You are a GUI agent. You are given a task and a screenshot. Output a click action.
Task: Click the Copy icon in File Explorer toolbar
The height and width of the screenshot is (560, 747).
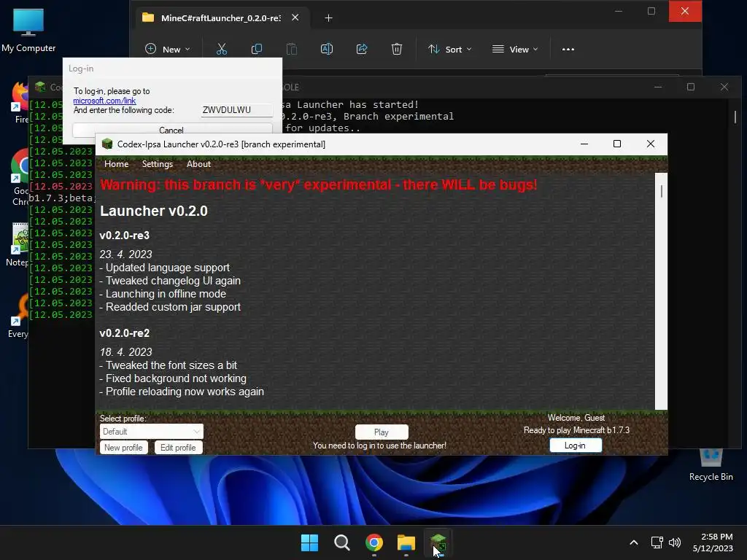pos(256,49)
